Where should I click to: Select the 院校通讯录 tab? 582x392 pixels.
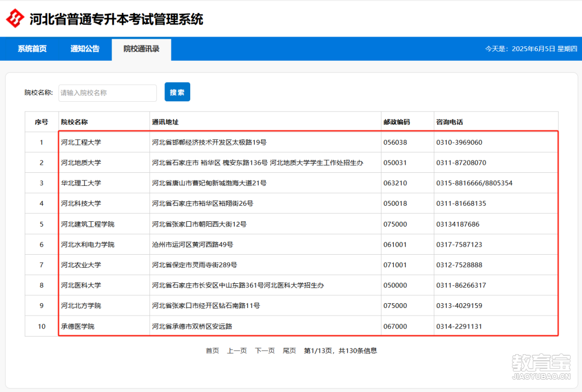[141, 49]
